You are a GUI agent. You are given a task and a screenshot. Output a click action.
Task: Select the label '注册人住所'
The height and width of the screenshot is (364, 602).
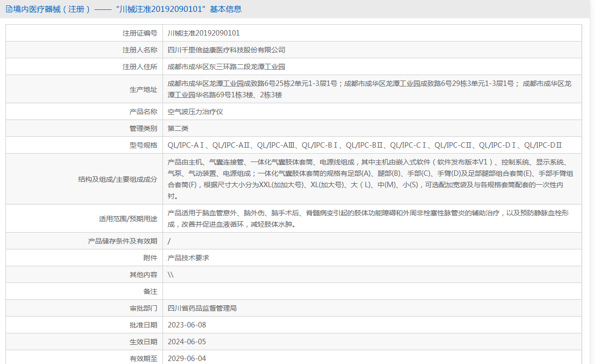140,67
